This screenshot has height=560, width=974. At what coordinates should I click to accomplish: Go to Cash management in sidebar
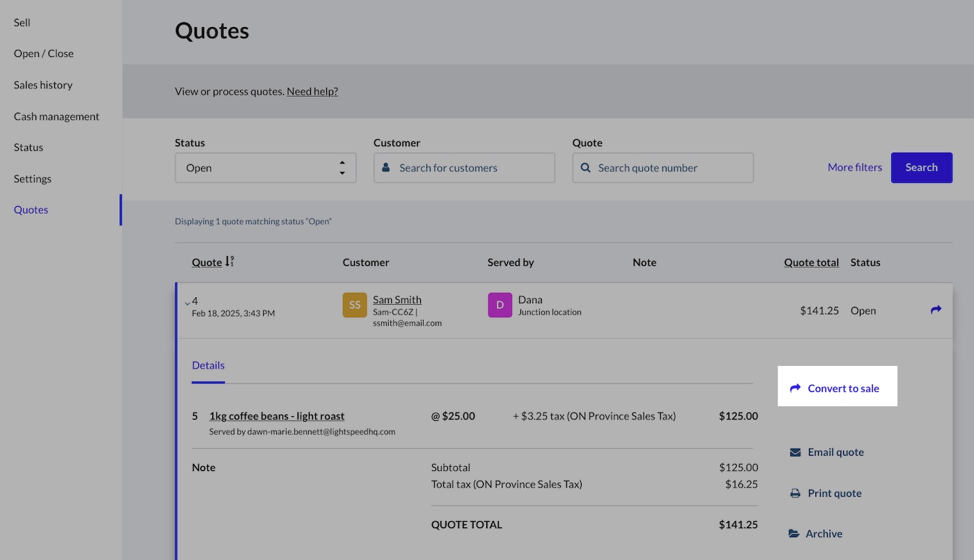[56, 116]
